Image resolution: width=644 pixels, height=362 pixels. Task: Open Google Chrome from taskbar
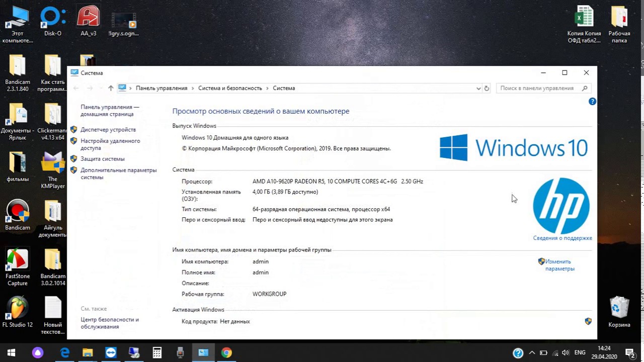point(226,352)
